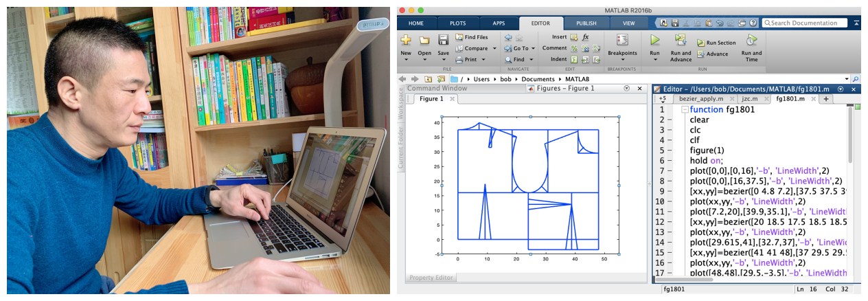Open the Go To dropdown
Screen dimensions: 868x301
(x=534, y=49)
